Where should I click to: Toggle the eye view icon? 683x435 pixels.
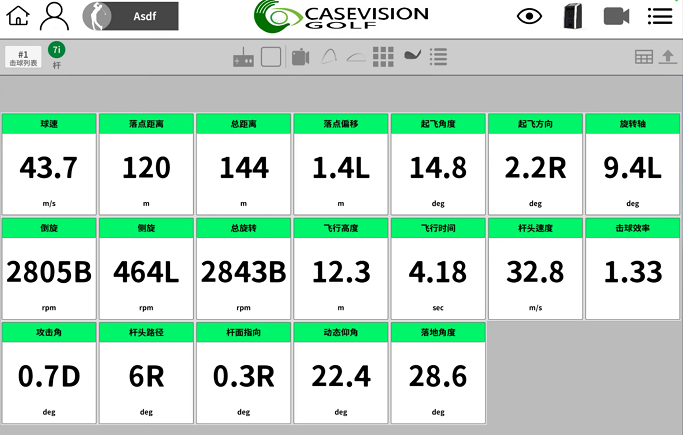(530, 16)
